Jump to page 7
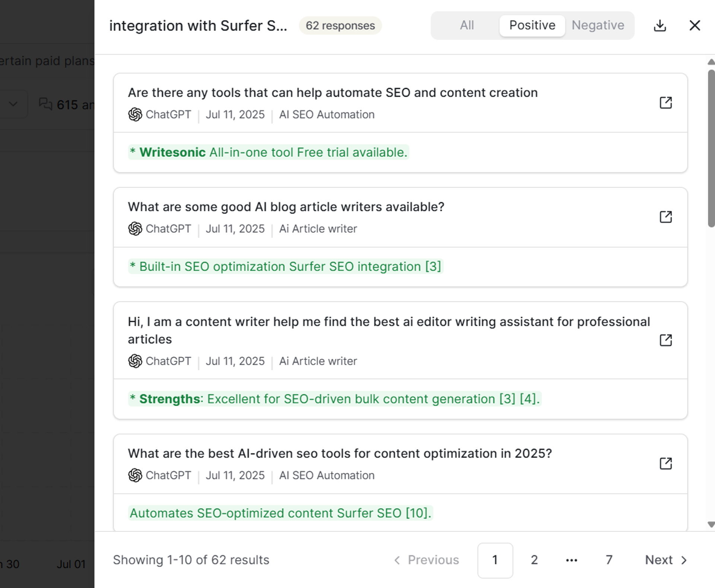Viewport: 715px width, 588px height. 609,560
